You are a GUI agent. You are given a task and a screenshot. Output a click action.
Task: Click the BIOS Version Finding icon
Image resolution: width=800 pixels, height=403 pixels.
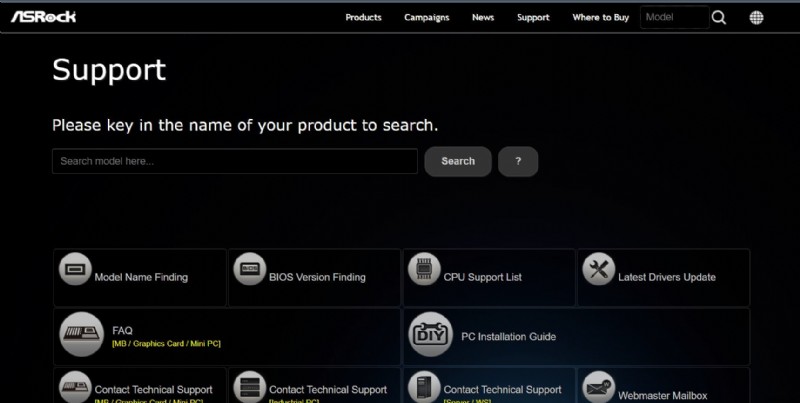[x=249, y=269]
